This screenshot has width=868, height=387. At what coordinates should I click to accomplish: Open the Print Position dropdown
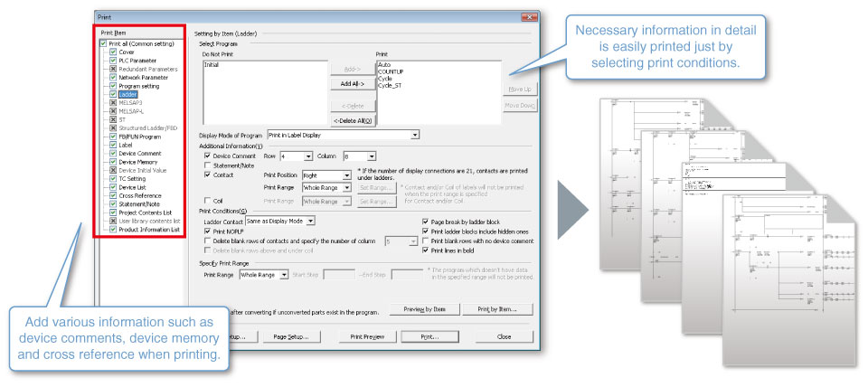346,175
